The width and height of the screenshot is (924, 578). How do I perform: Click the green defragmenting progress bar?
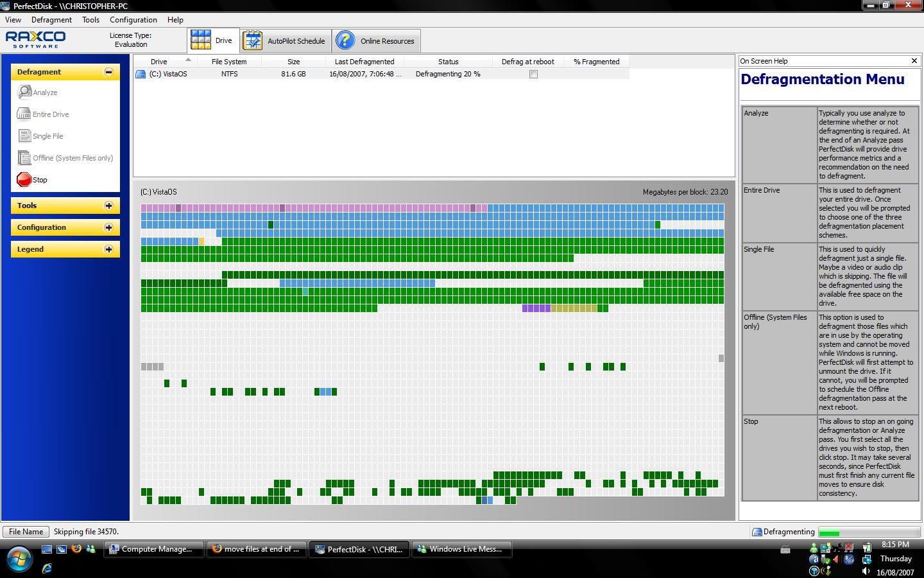point(869,532)
